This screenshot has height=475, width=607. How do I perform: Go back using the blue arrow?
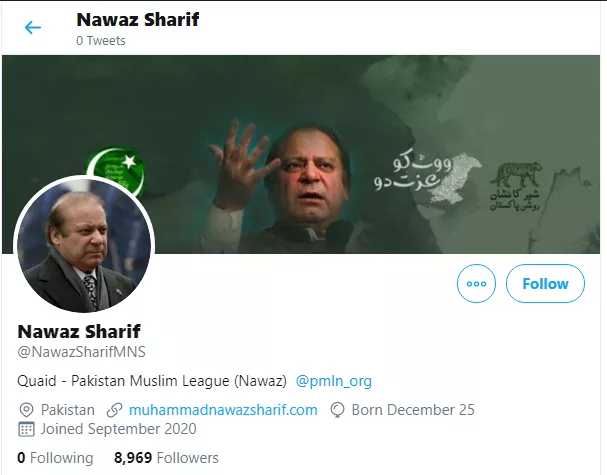(33, 27)
